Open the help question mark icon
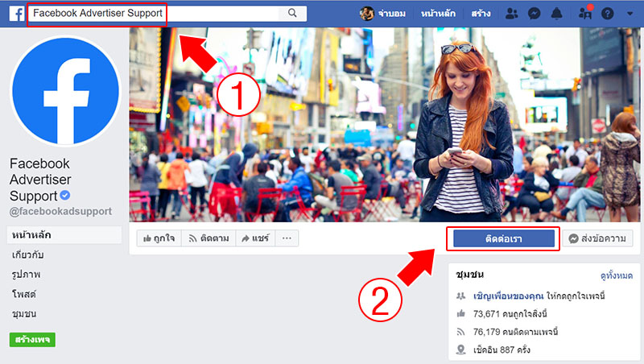Image resolution: width=644 pixels, height=364 pixels. (608, 14)
